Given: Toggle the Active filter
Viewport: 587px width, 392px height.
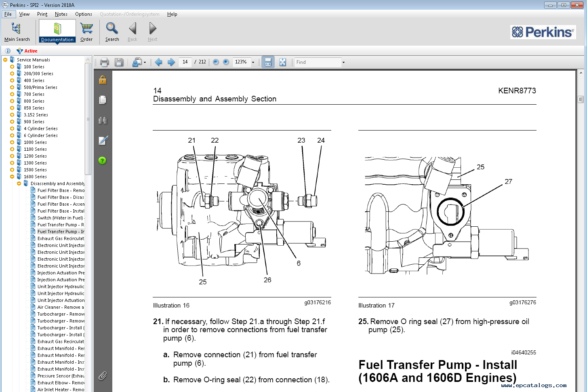Looking at the screenshot, I should pyautogui.click(x=27, y=51).
